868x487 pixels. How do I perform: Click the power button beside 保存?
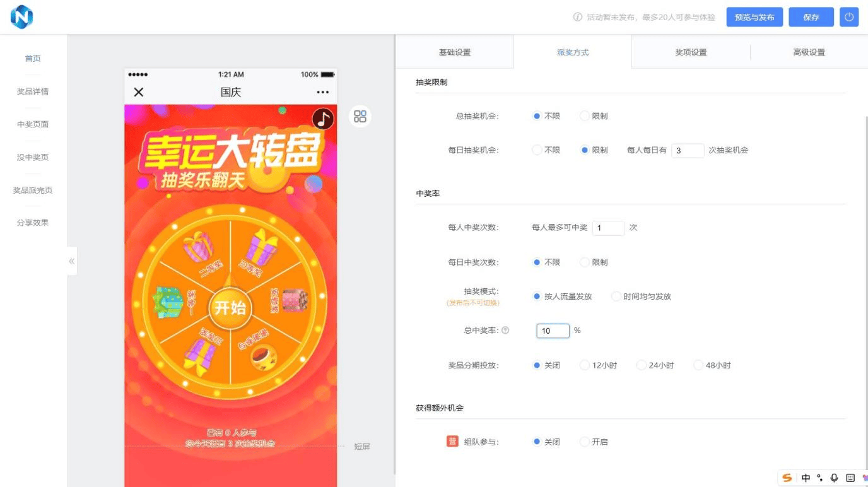[x=848, y=17]
